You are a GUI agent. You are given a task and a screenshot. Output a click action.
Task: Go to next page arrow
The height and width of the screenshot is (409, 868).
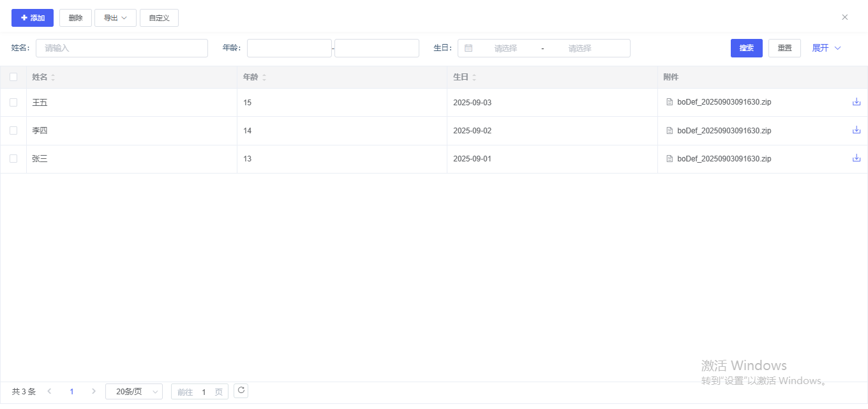(94, 391)
